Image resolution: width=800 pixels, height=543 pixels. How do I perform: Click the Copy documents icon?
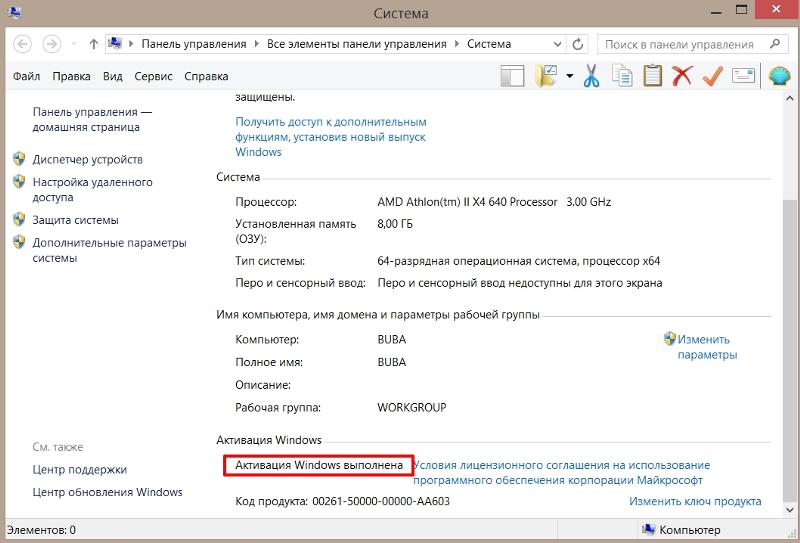[x=622, y=76]
